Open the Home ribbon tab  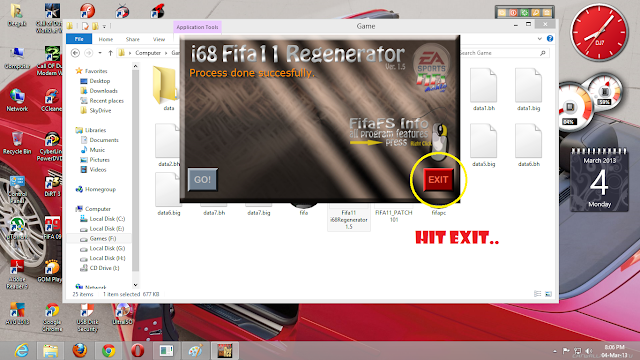106,39
